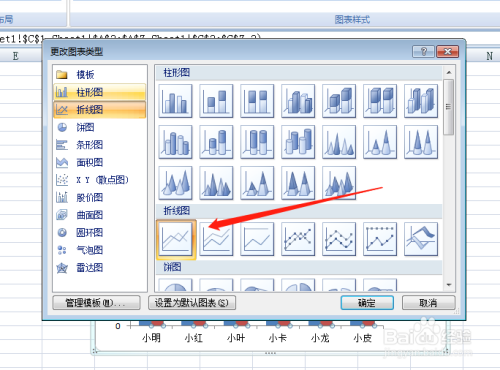
Task: Click 设置为默认图表(S) button
Action: 192,303
